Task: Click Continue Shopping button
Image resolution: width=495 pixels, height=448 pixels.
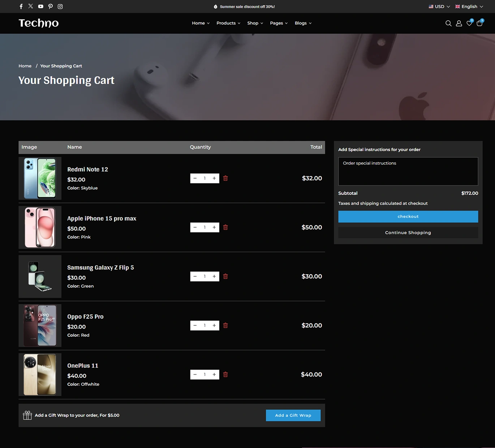Action: [x=408, y=233]
